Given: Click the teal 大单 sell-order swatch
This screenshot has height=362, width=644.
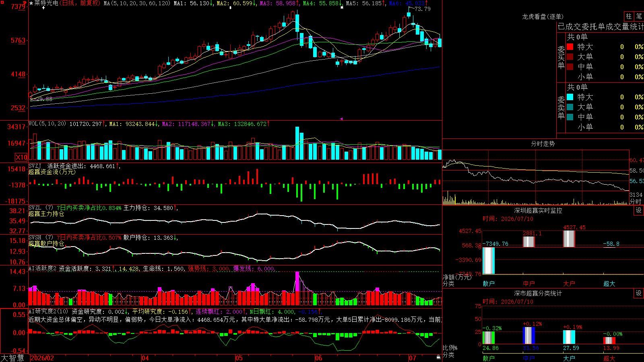Looking at the screenshot, I should point(570,107).
